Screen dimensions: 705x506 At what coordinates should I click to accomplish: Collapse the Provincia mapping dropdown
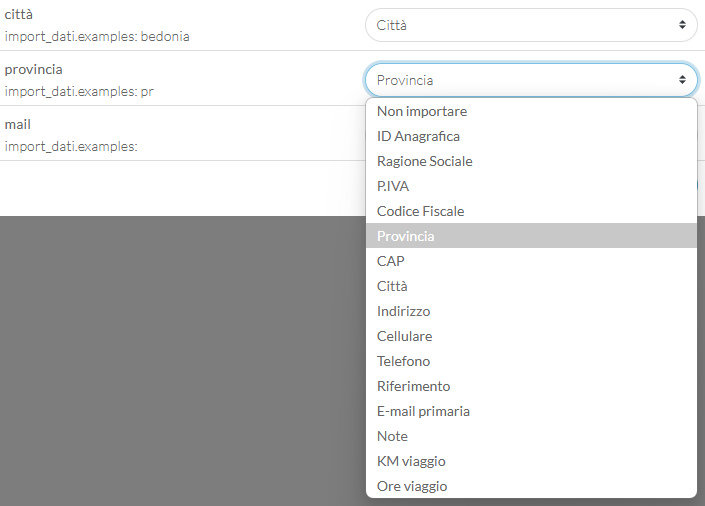(531, 80)
